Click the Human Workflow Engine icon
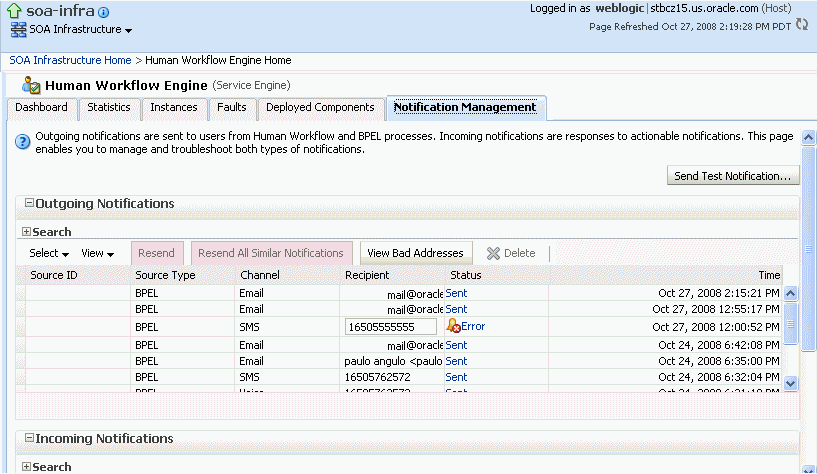Screen dimensions: 817x474 pos(31,85)
